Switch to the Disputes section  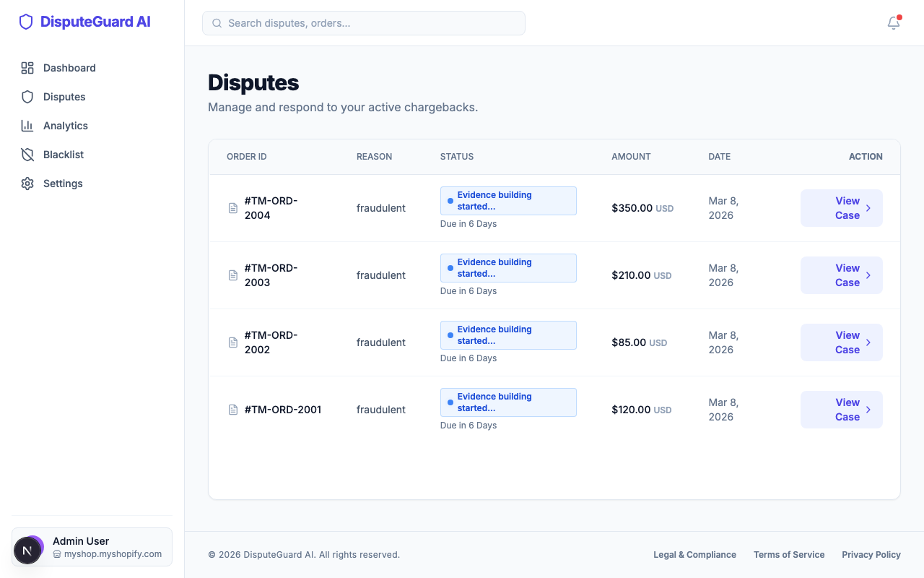[x=64, y=97]
